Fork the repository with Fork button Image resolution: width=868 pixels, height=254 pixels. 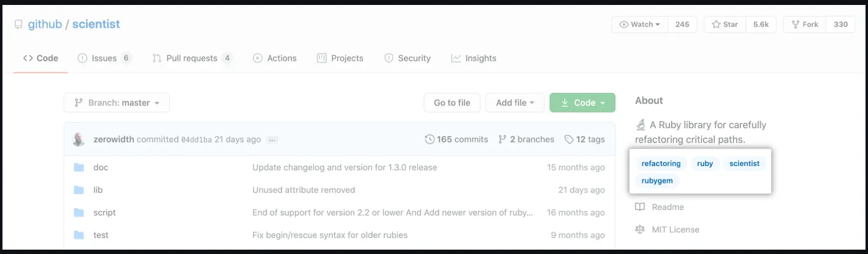804,25
